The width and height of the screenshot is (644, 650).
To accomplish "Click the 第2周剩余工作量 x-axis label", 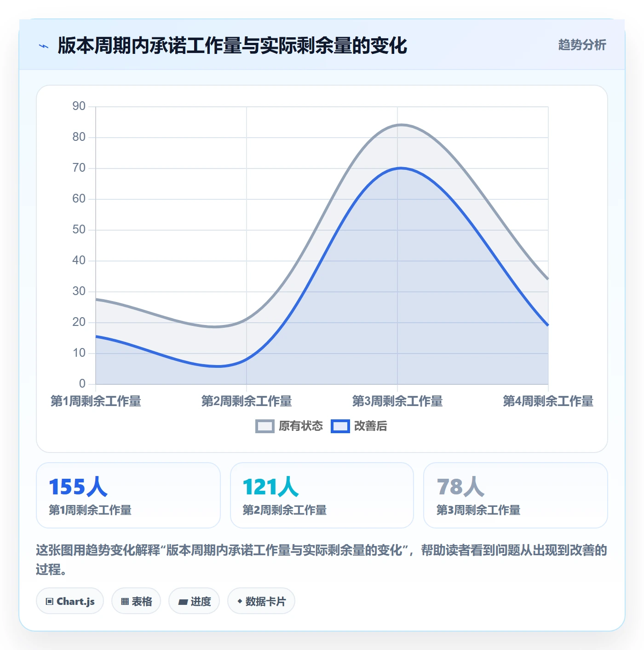I will pyautogui.click(x=247, y=401).
